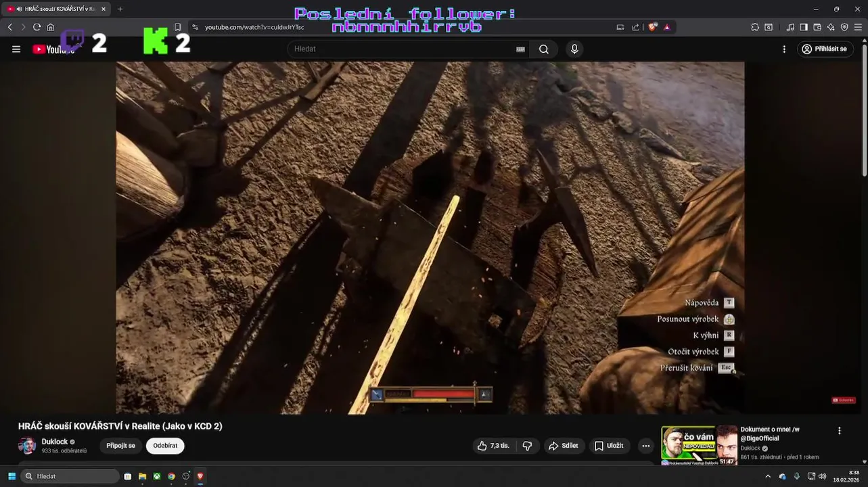Open the on-screen keyboard in search box
The height and width of the screenshot is (487, 868).
point(520,49)
